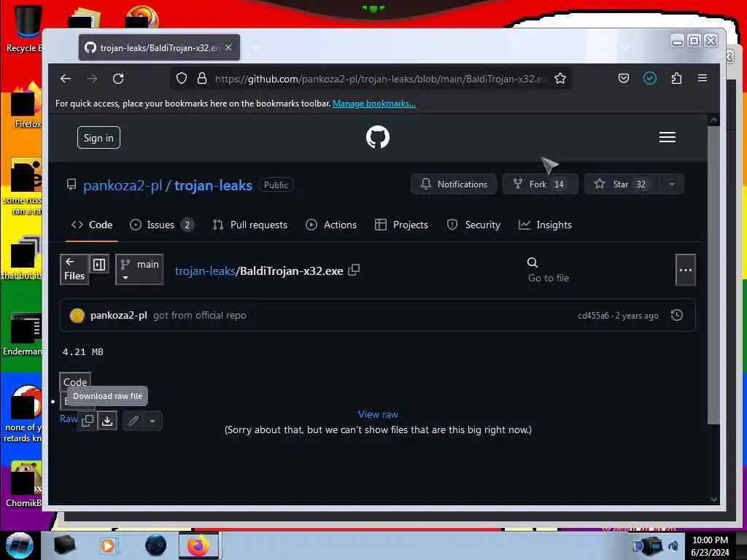Click the blue checkmark toolbar extension icon
Image resolution: width=747 pixels, height=560 pixels.
pyautogui.click(x=650, y=78)
